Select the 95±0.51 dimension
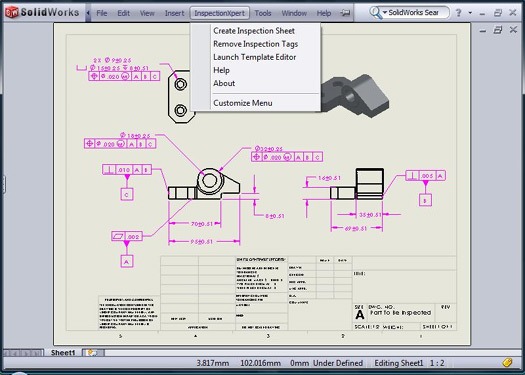This screenshot has height=375, width=525. pyautogui.click(x=201, y=241)
